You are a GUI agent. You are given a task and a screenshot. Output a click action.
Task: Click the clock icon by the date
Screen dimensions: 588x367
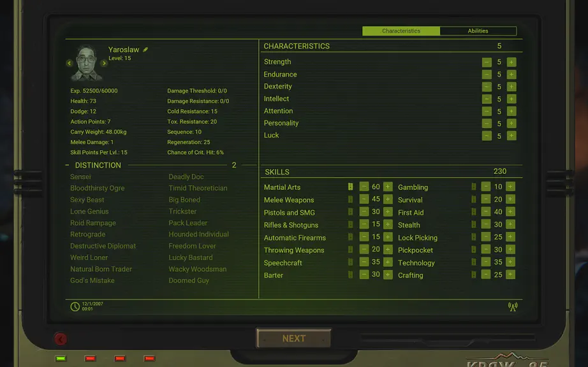(x=75, y=306)
